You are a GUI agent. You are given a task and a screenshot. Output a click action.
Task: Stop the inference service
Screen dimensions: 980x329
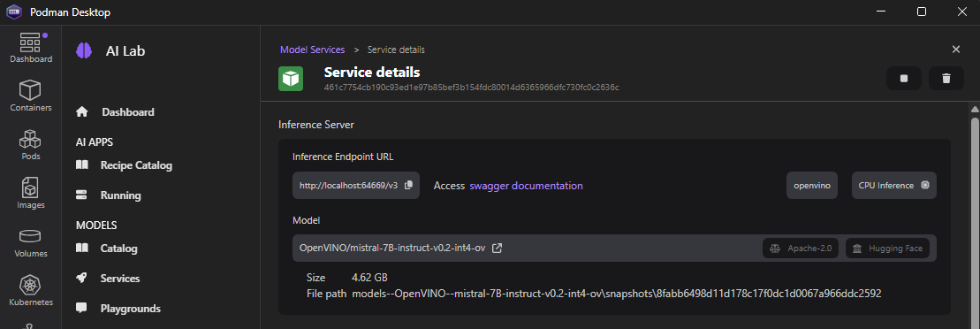coord(904,78)
